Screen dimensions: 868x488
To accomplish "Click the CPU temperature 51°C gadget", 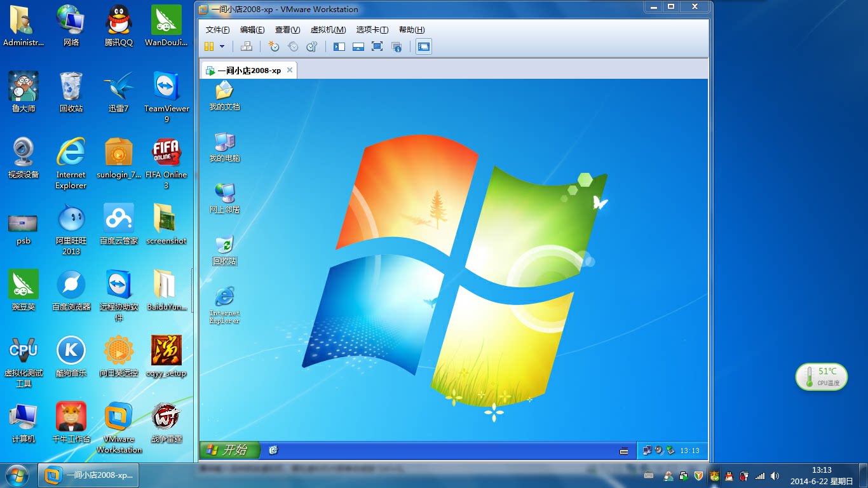I will click(821, 376).
